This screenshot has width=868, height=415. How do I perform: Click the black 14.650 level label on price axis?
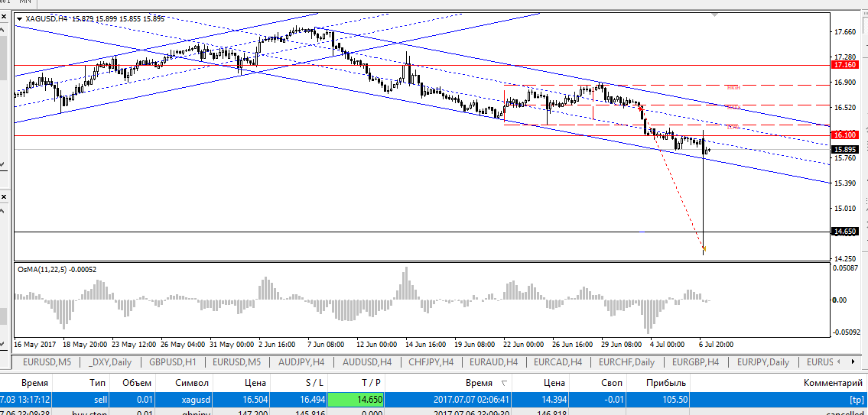(845, 232)
